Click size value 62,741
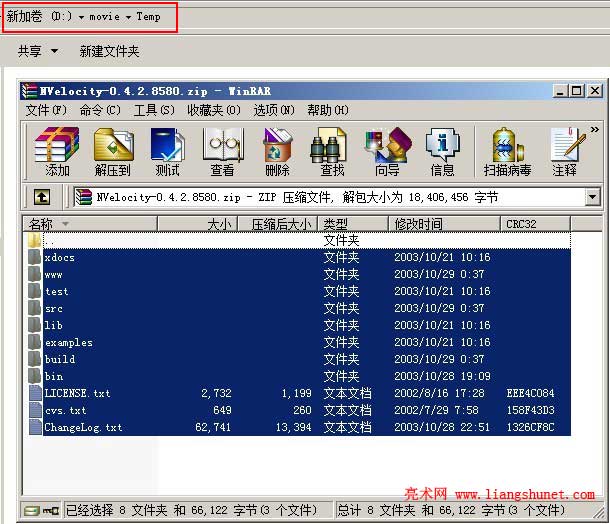Screen dimensions: 610x524 tap(213, 428)
